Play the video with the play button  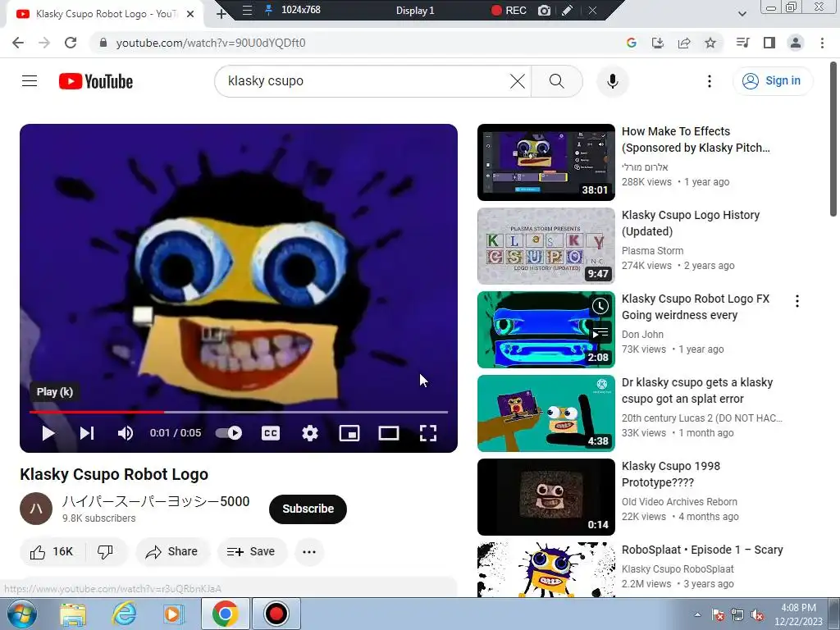(48, 433)
